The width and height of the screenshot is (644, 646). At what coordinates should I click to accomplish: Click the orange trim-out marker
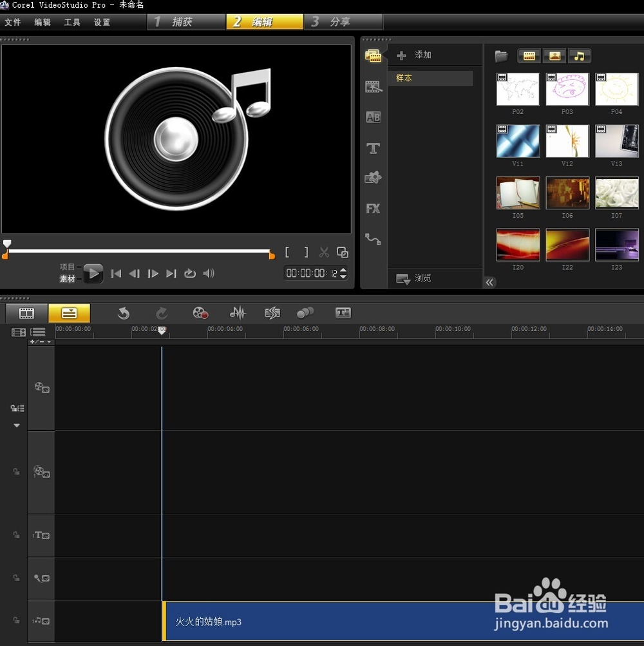pos(272,256)
